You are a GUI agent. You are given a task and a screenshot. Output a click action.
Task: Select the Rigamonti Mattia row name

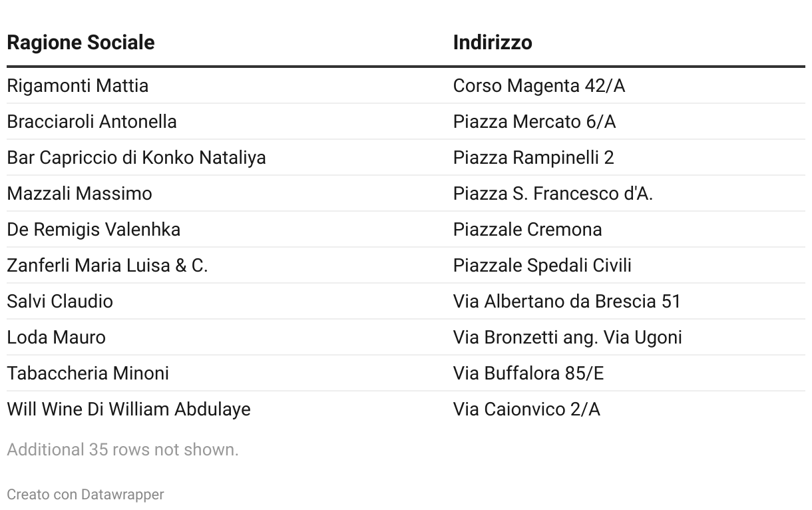(78, 85)
